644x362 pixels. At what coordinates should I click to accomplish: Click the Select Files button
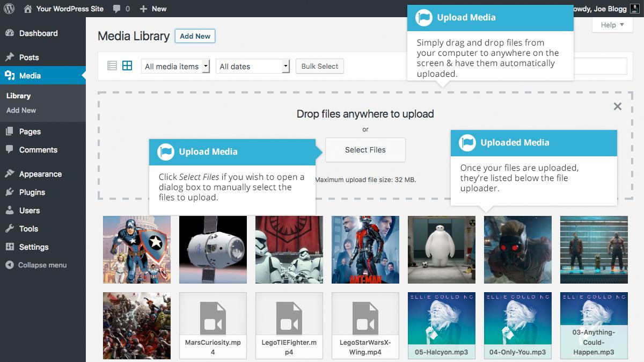click(365, 150)
